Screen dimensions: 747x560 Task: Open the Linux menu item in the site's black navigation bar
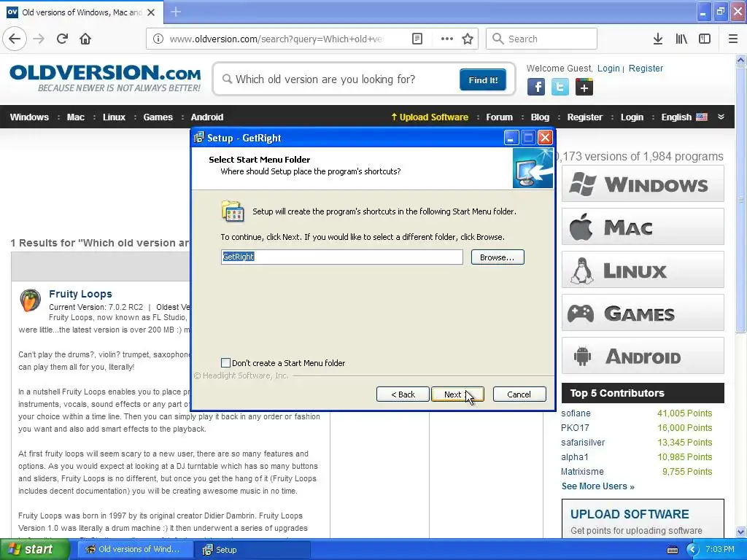coord(114,117)
